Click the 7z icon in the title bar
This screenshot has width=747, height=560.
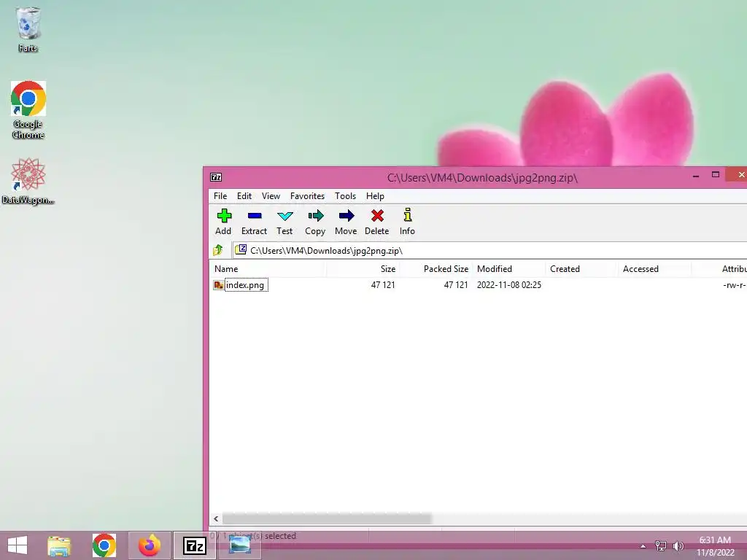tap(216, 177)
